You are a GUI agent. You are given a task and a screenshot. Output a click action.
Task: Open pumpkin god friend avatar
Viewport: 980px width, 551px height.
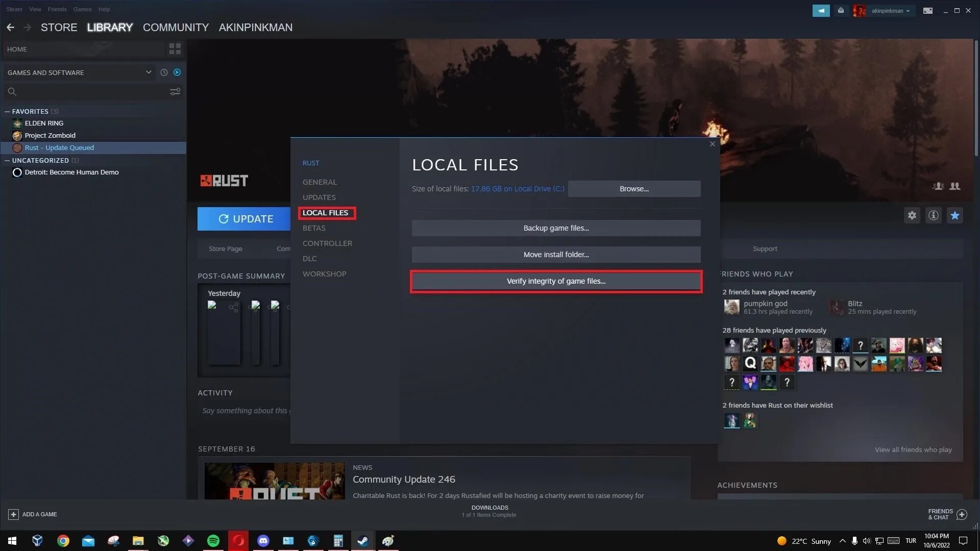click(x=731, y=307)
